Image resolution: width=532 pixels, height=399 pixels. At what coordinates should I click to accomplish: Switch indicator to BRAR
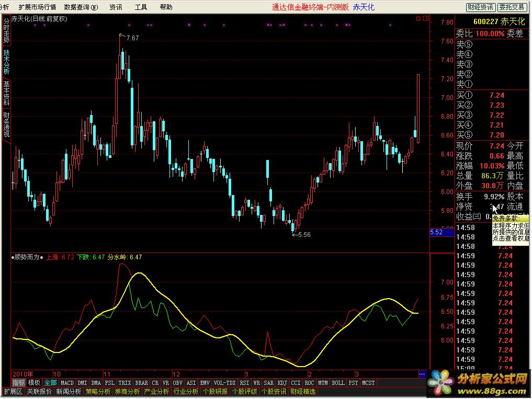pos(141,383)
